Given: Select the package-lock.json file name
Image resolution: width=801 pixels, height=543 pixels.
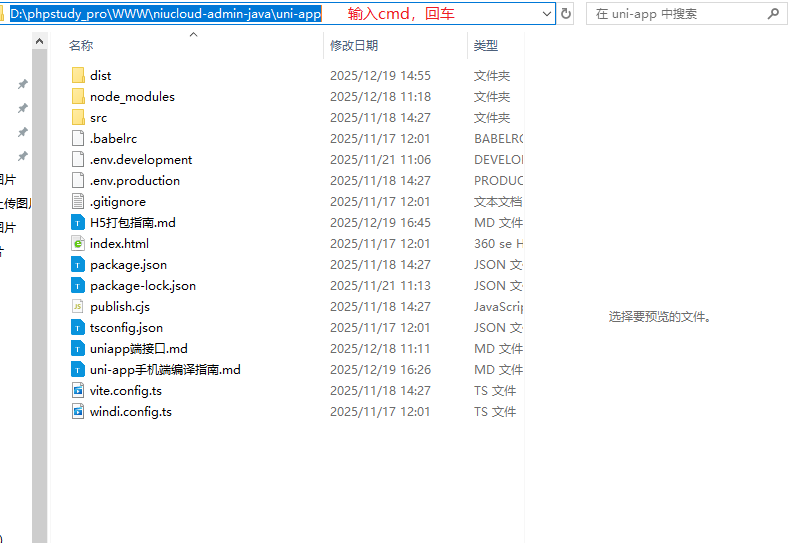Looking at the screenshot, I should pyautogui.click(x=143, y=286).
